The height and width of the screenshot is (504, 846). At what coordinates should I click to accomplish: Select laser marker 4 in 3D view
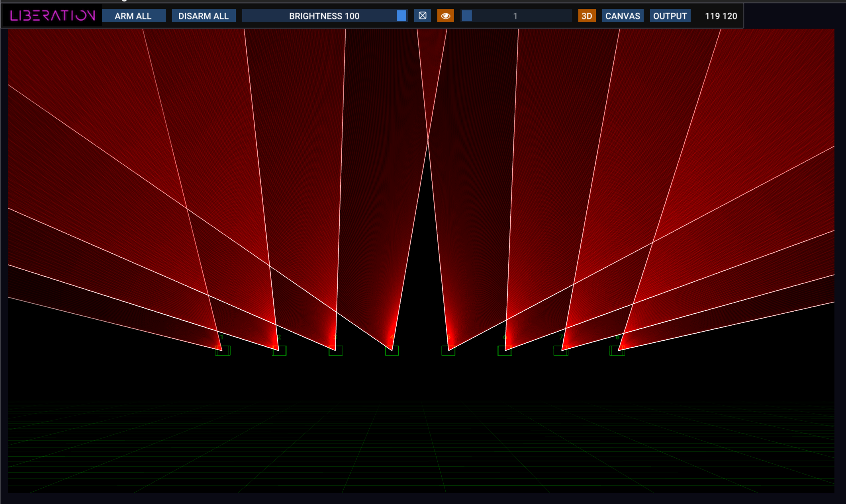[392, 351]
